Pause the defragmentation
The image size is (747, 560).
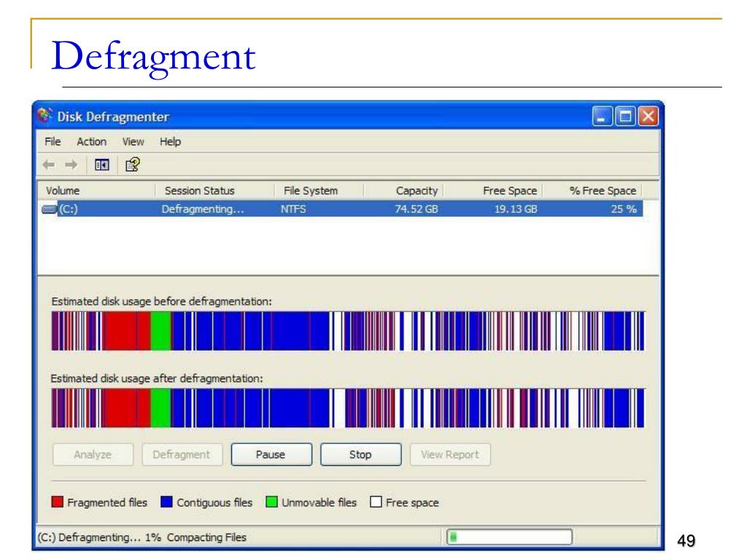[271, 454]
